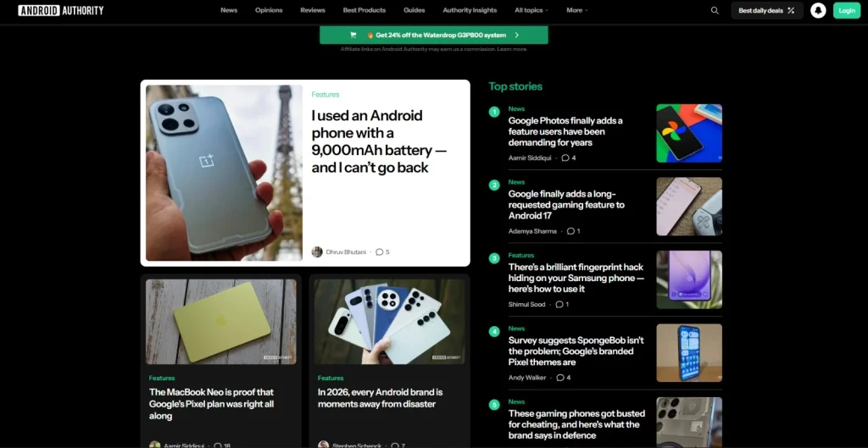Open Best Products in navigation
The height and width of the screenshot is (448, 868).
364,10
